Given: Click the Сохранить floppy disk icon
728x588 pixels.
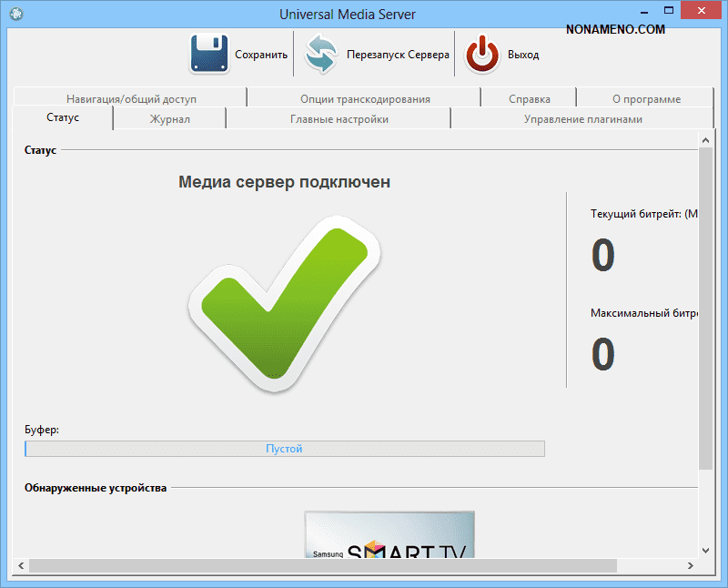Looking at the screenshot, I should (209, 54).
